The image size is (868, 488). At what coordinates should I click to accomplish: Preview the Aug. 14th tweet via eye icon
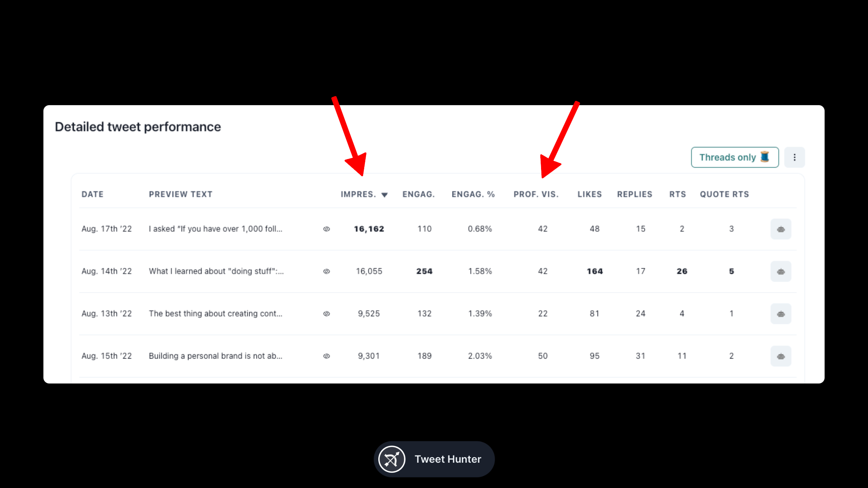(x=326, y=271)
